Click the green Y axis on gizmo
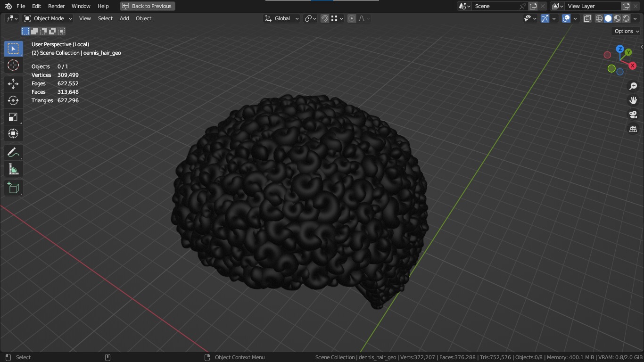This screenshot has height=362, width=644. [628, 52]
